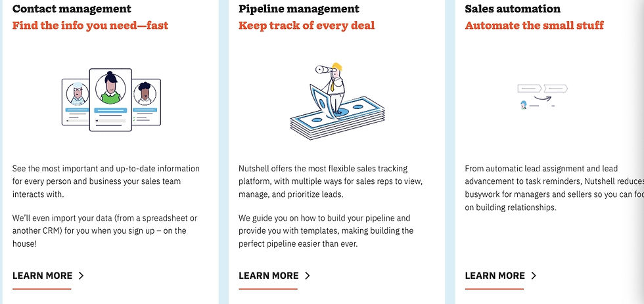
Task: Select the Sales automation heading
Action: pos(513,9)
